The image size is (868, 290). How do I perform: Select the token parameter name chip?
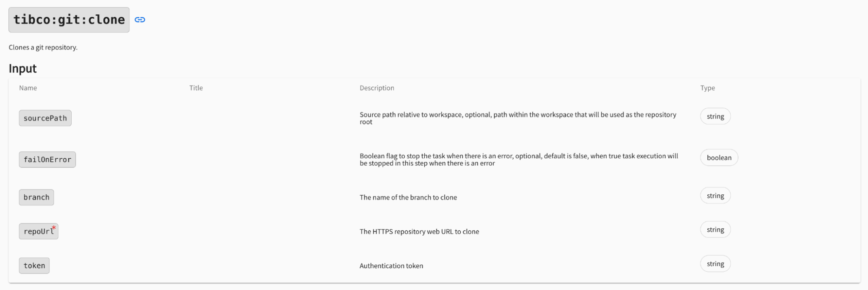[34, 266]
